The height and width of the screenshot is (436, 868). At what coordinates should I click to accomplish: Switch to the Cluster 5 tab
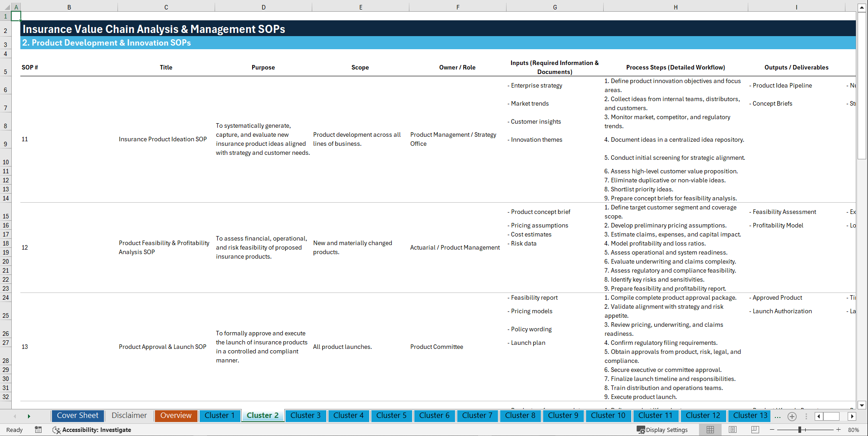pyautogui.click(x=391, y=416)
